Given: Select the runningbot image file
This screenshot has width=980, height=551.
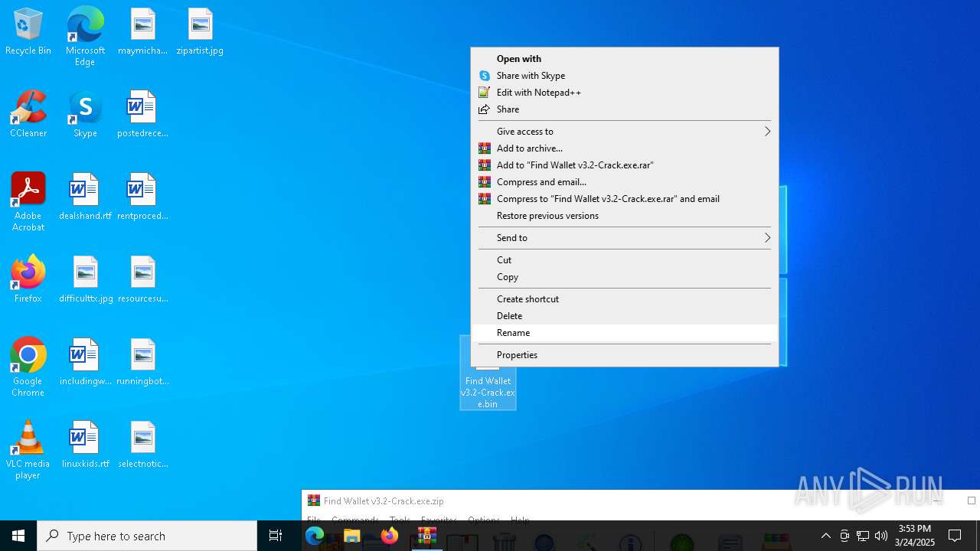Looking at the screenshot, I should click(142, 362).
